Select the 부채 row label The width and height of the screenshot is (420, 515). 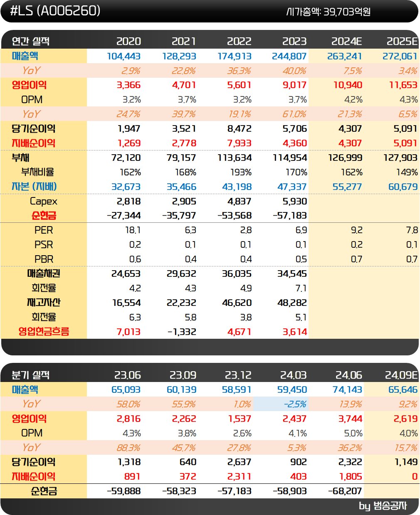pos(20,158)
